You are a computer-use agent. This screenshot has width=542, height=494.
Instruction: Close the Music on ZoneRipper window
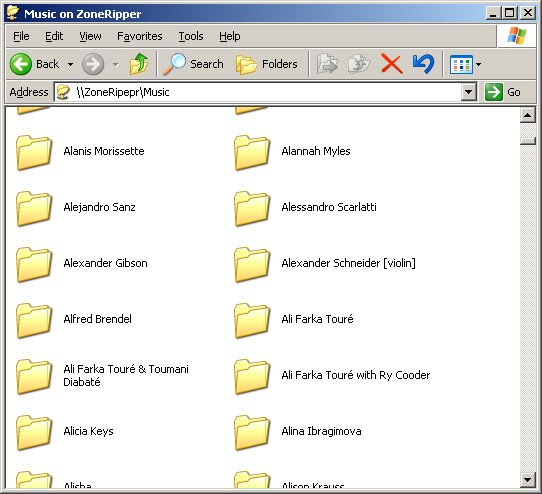(x=528, y=13)
